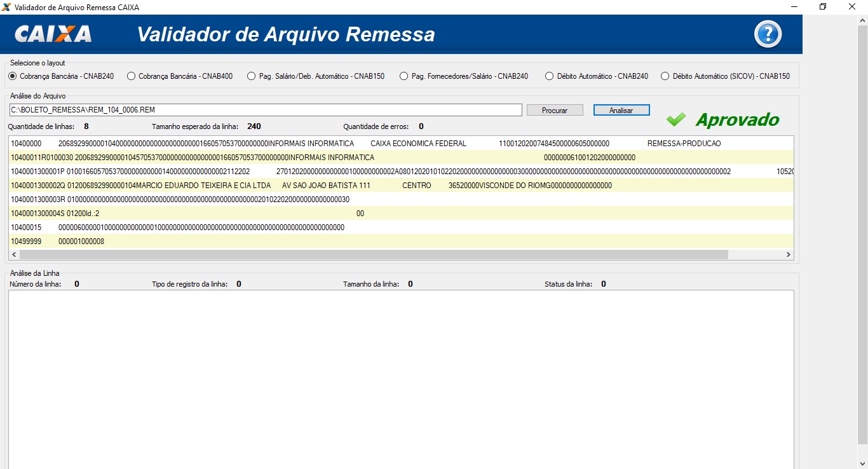Select line starting with 10400015

click(401, 228)
